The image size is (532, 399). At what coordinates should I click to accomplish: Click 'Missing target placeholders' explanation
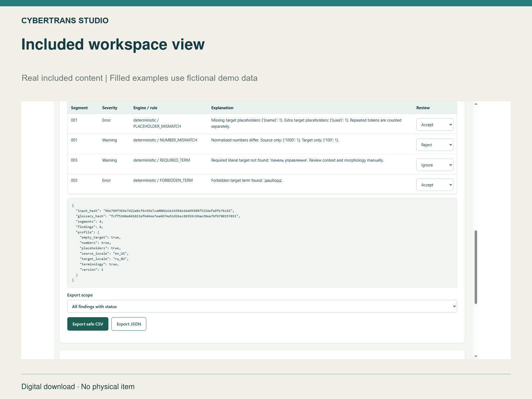(306, 123)
